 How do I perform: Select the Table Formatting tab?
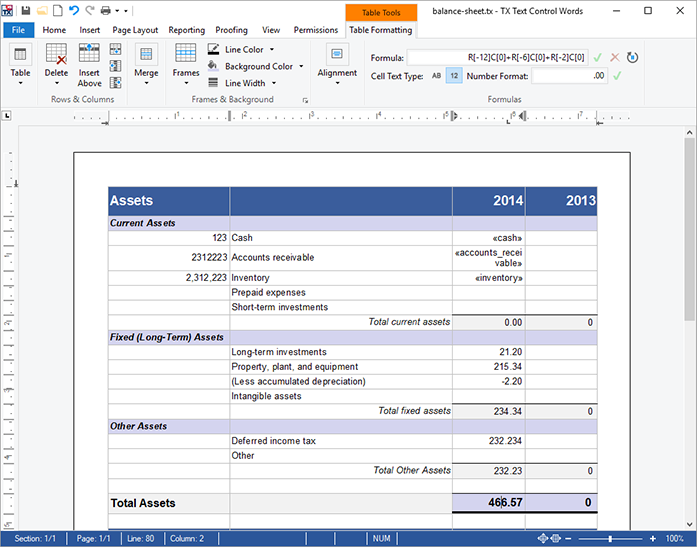coord(381,30)
